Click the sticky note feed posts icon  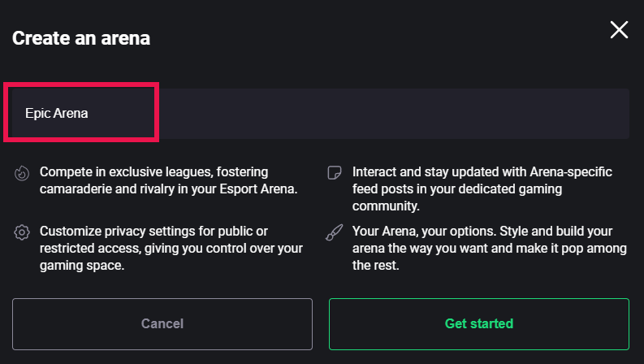coord(333,172)
